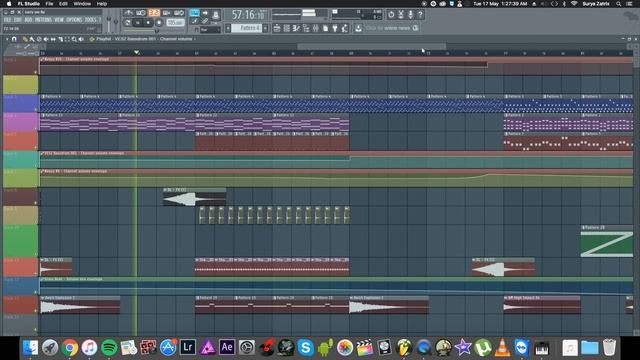Select the Draw pencil tool in Playlist toolbar

point(25,39)
